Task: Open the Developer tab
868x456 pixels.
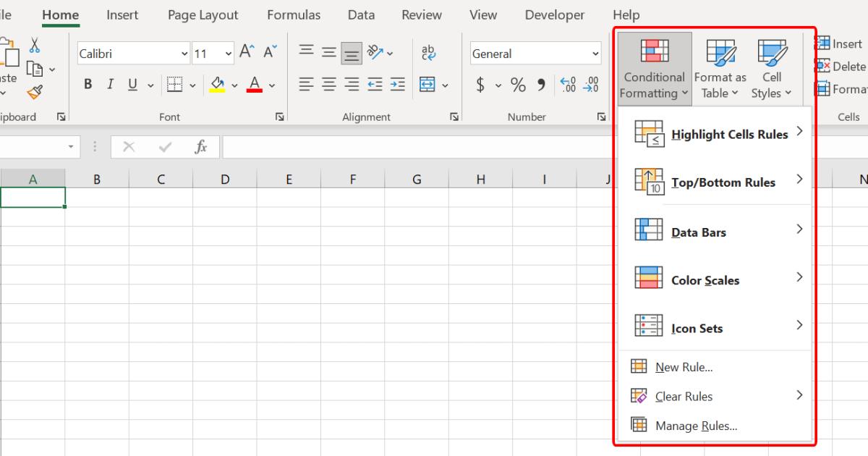Action: tap(555, 14)
